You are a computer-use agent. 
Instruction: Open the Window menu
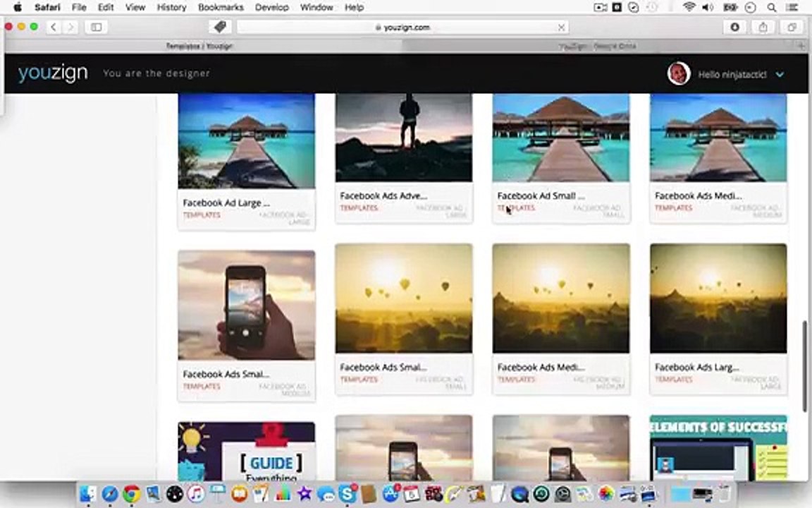316,7
